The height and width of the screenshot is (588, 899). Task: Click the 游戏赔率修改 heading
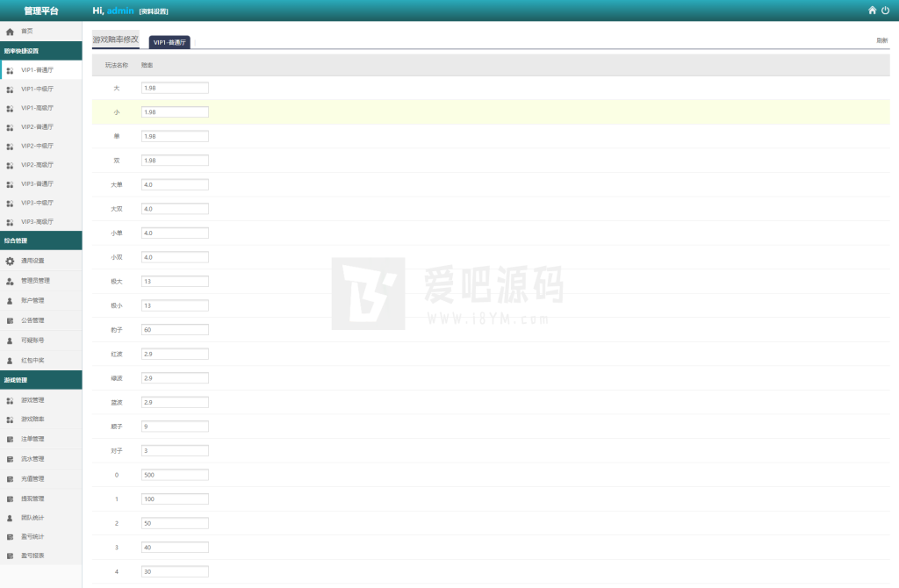tap(115, 39)
